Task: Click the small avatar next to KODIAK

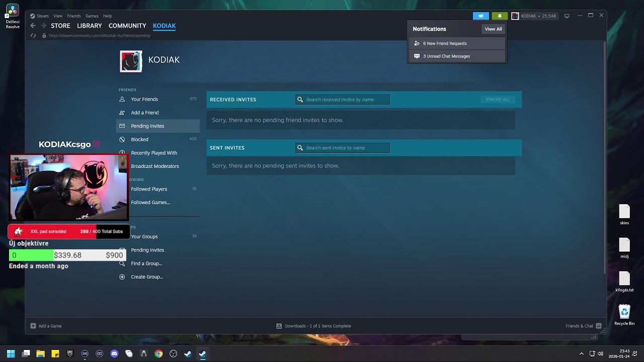Action: click(x=515, y=16)
